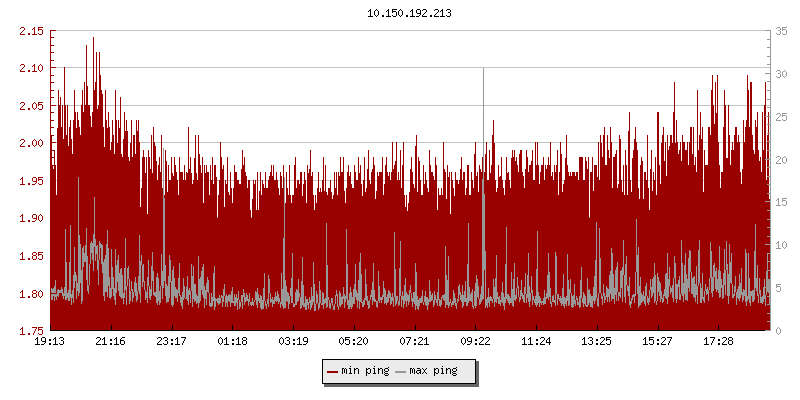Pick the 01:18 time axis label
Screen dimensions: 800x400
click(233, 342)
